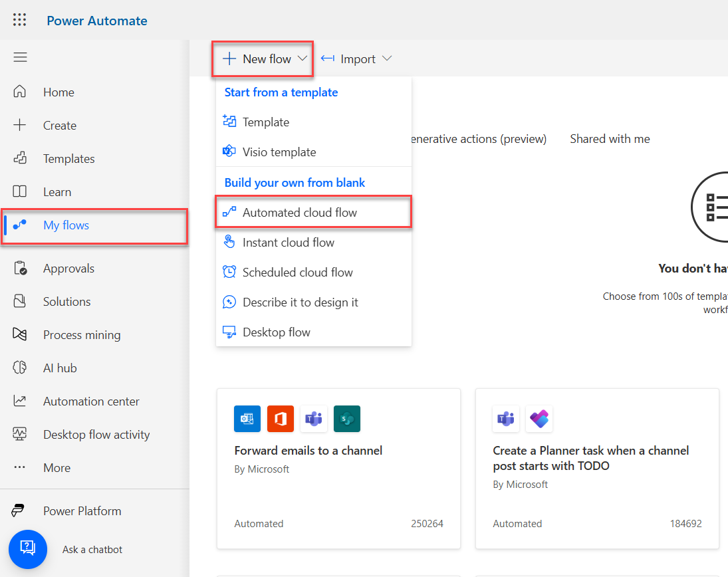728x577 pixels.
Task: Click the Automated cloud flow icon
Action: click(229, 211)
